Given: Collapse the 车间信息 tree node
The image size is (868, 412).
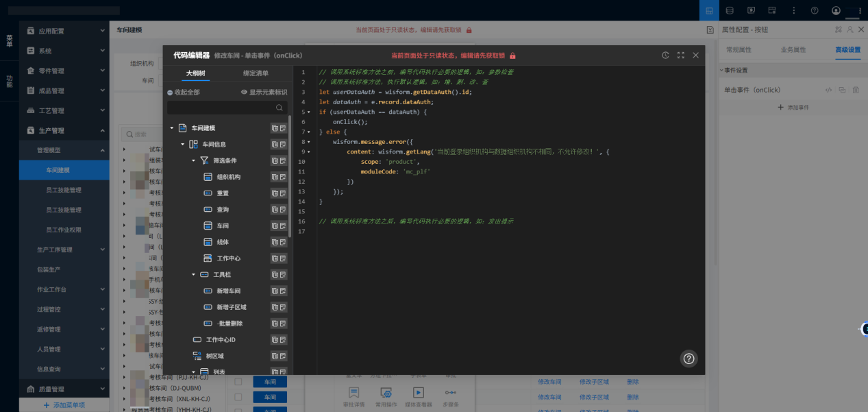Looking at the screenshot, I should pyautogui.click(x=183, y=145).
